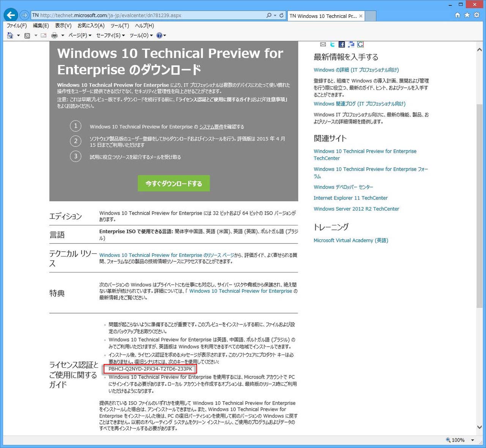Click the scrollbar up arrow
This screenshot has height=448, width=486.
coord(479,49)
